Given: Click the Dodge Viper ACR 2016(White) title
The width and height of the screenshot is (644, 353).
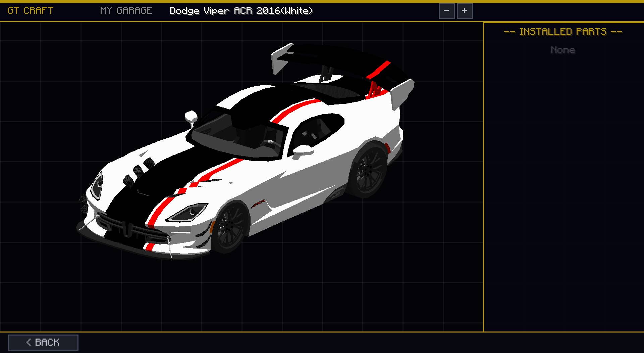Looking at the screenshot, I should click(241, 11).
